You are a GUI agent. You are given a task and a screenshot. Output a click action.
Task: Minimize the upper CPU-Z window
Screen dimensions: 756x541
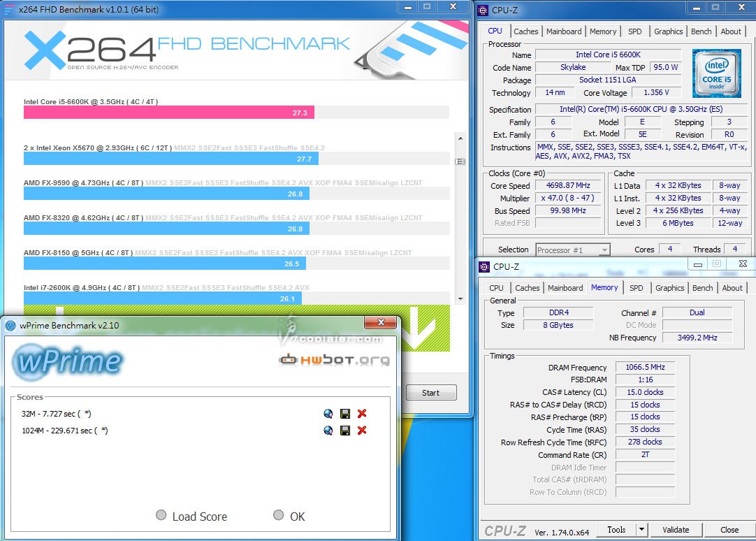pos(697,7)
